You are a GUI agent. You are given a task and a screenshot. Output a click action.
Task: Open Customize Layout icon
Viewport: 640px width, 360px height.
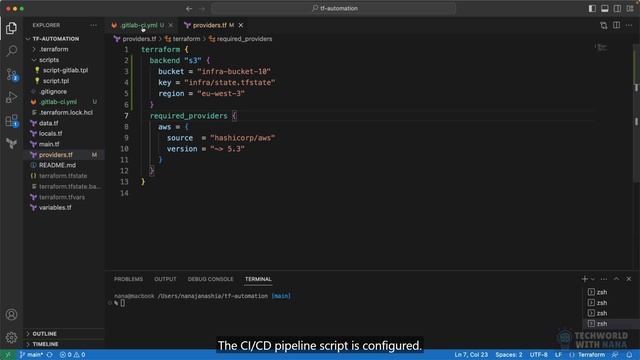pos(630,9)
